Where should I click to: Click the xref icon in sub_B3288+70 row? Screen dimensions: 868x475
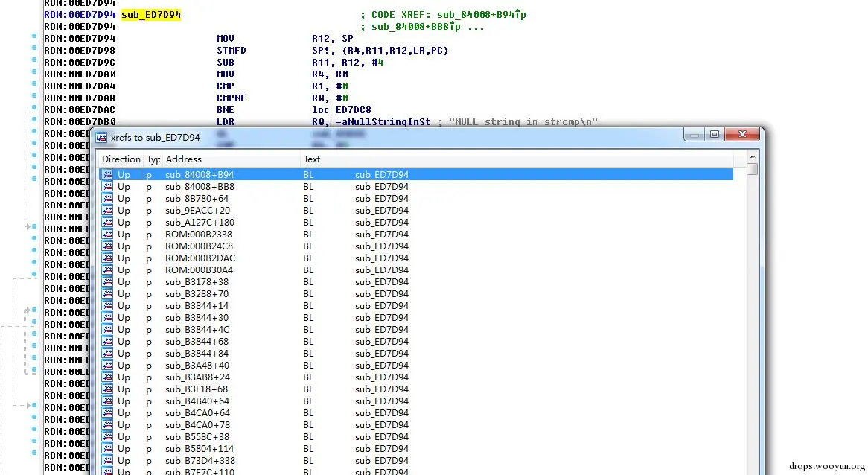(107, 293)
